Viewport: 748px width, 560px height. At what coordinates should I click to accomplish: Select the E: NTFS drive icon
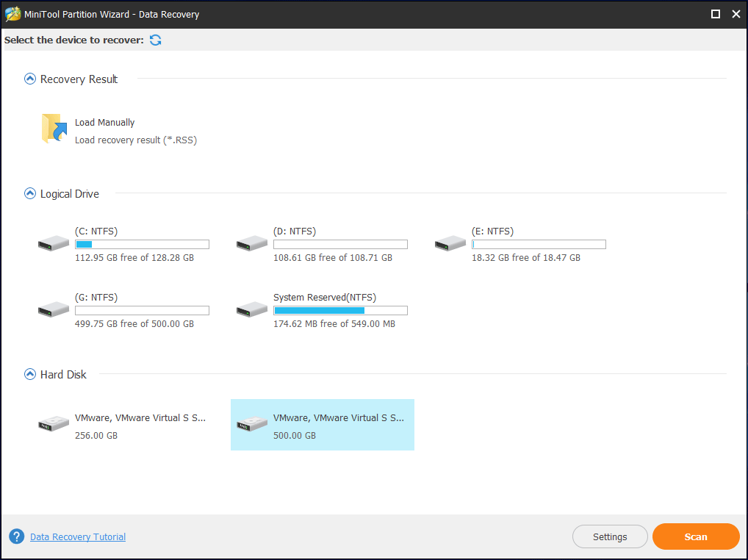450,243
